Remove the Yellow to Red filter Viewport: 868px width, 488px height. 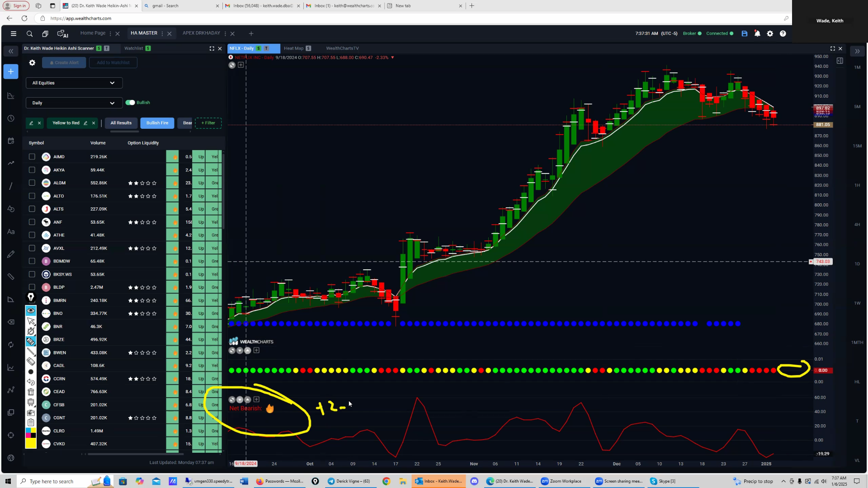tap(94, 123)
